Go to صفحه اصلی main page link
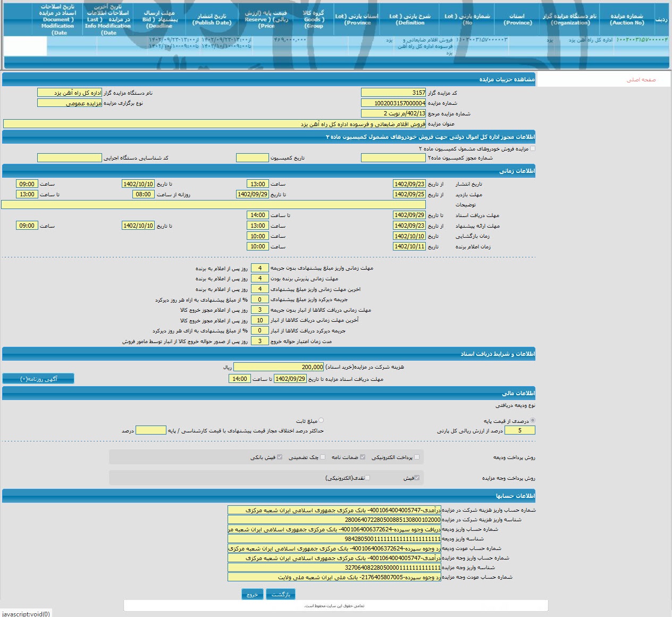The width and height of the screenshot is (672, 617). pyautogui.click(x=641, y=80)
